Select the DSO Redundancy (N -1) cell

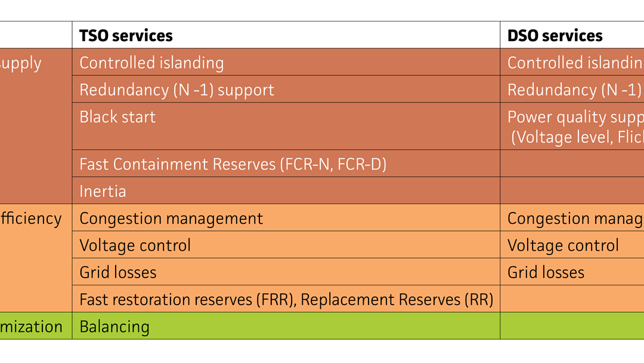pos(572,89)
